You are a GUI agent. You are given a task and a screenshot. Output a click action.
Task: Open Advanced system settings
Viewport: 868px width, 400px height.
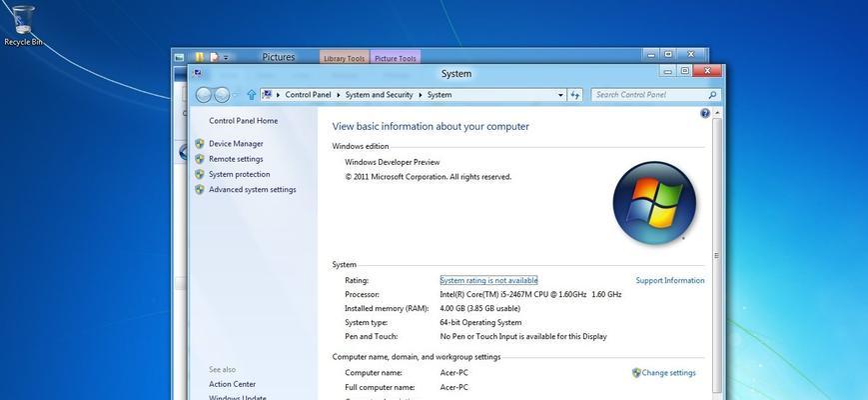tap(253, 189)
